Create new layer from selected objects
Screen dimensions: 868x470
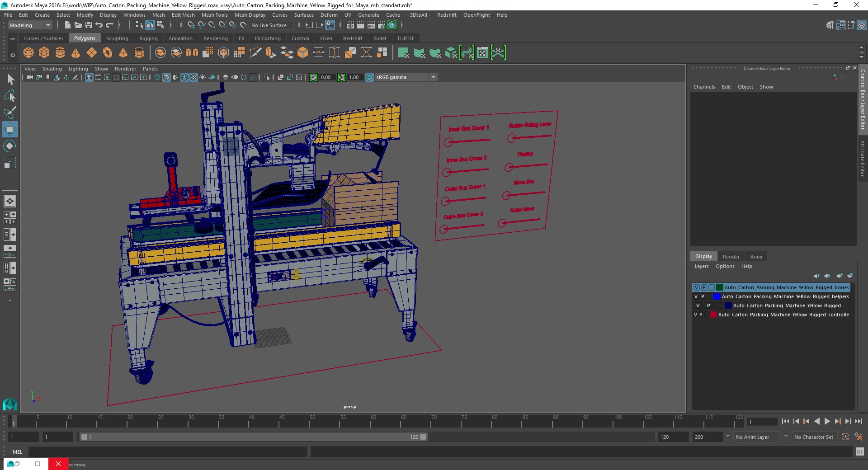click(x=850, y=276)
